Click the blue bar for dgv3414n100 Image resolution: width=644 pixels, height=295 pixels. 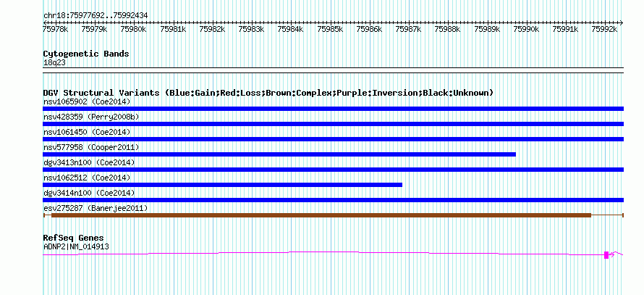point(333,200)
